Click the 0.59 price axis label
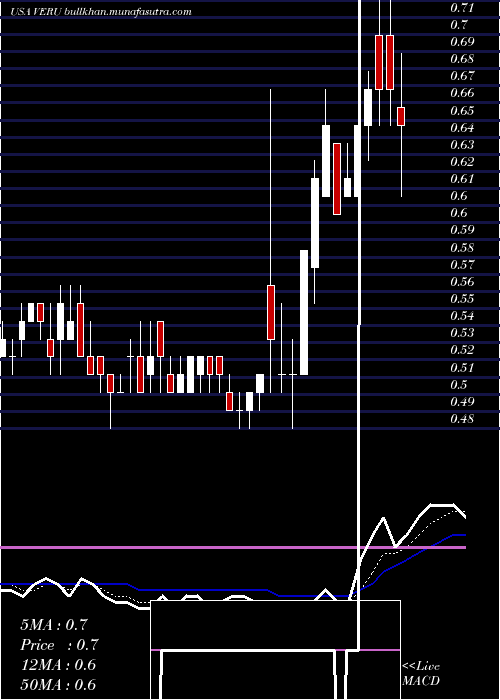The height and width of the screenshot is (700, 500). point(462,230)
